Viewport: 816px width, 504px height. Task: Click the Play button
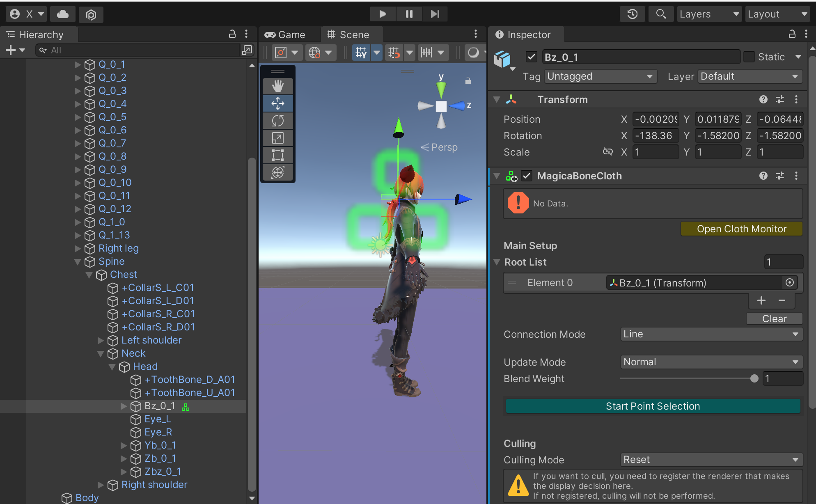(383, 14)
